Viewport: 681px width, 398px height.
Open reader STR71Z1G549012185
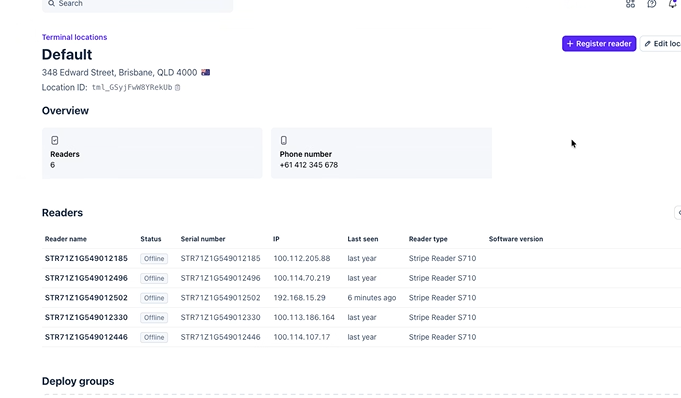point(86,259)
